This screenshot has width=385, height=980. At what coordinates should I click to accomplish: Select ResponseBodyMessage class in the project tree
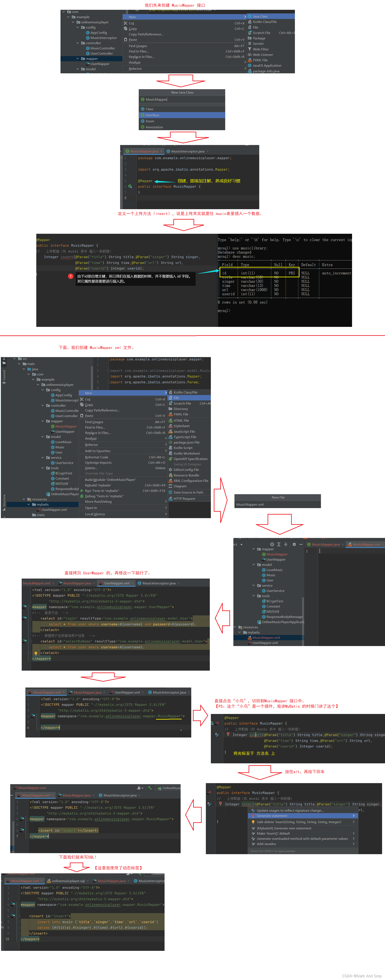coord(282,617)
